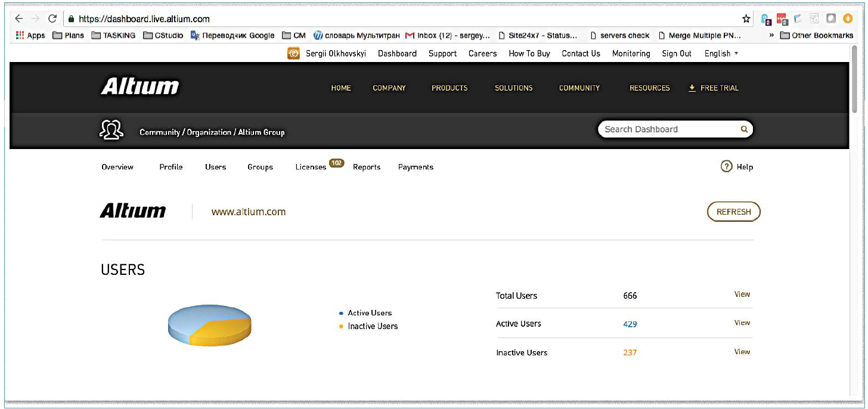Bookmark this page with the star icon
The image size is (868, 409).
coord(746,19)
